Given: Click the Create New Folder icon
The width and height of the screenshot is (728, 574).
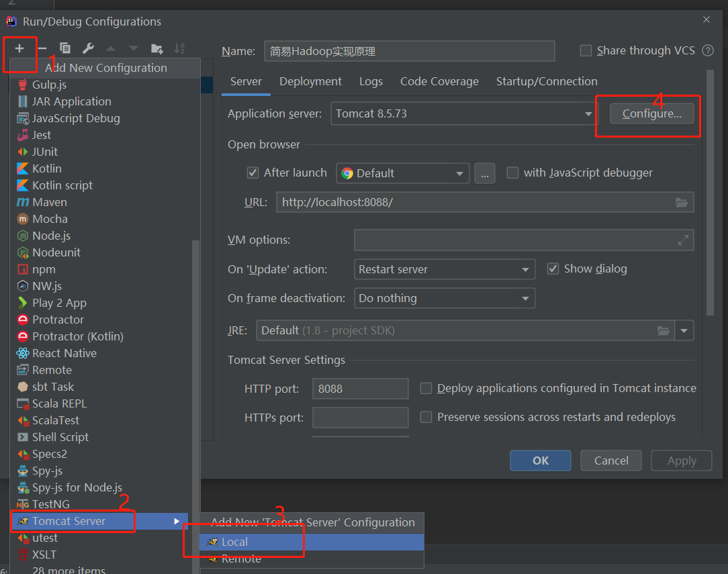Looking at the screenshot, I should pyautogui.click(x=157, y=48).
